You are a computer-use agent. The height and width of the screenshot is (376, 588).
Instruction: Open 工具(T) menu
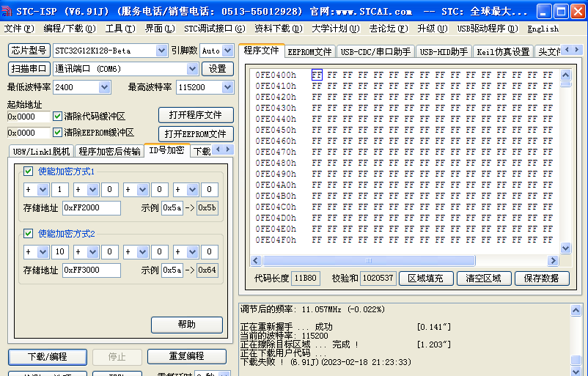[120, 29]
